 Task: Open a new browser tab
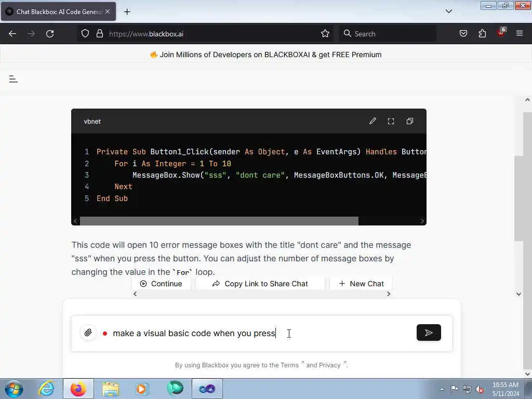click(127, 12)
